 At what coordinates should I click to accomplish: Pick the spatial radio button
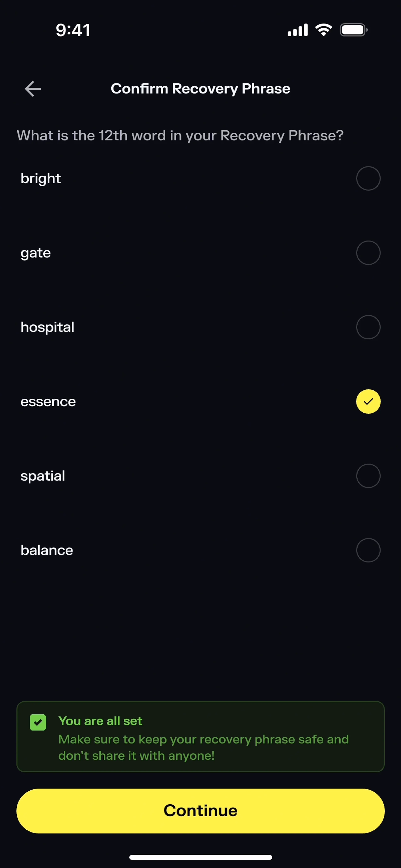[368, 476]
